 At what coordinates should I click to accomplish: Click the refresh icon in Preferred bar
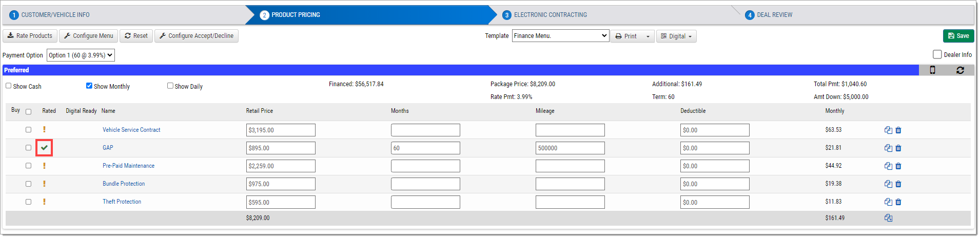[x=960, y=70]
